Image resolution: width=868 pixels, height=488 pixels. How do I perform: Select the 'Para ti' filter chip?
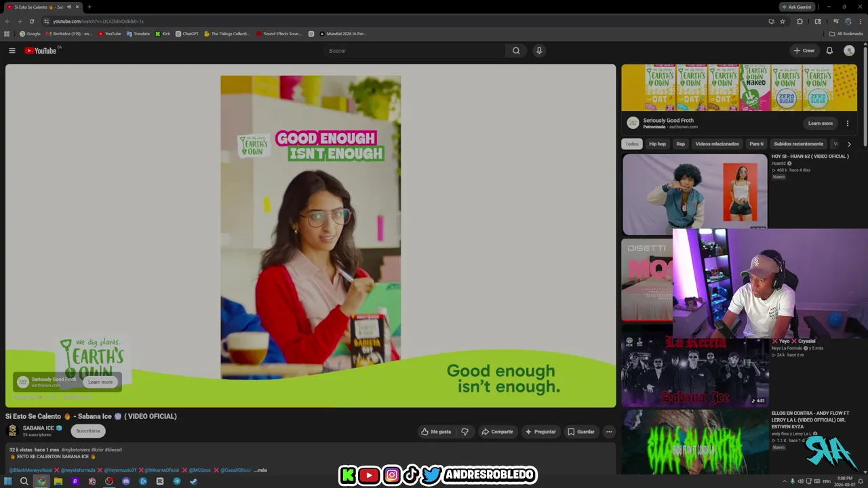click(x=756, y=144)
